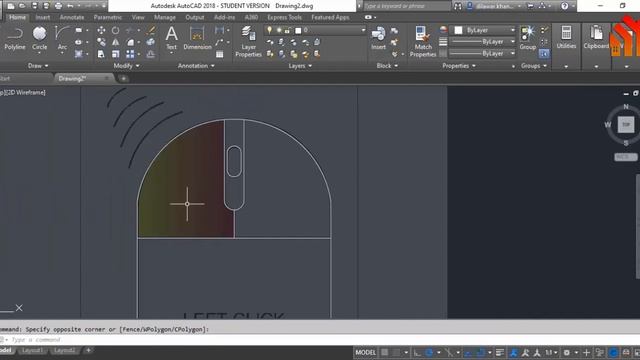
Task: Click the MODEL status bar button
Action: click(365, 352)
